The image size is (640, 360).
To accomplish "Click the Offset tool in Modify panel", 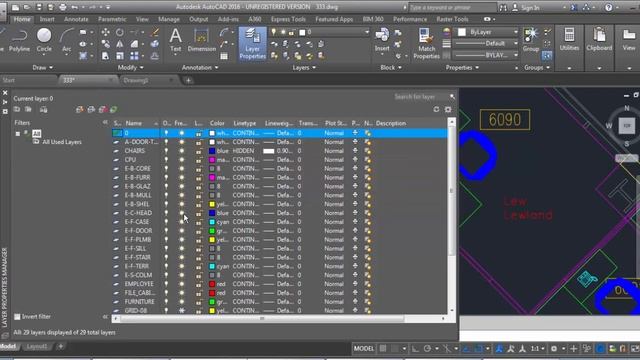I will coord(155,56).
